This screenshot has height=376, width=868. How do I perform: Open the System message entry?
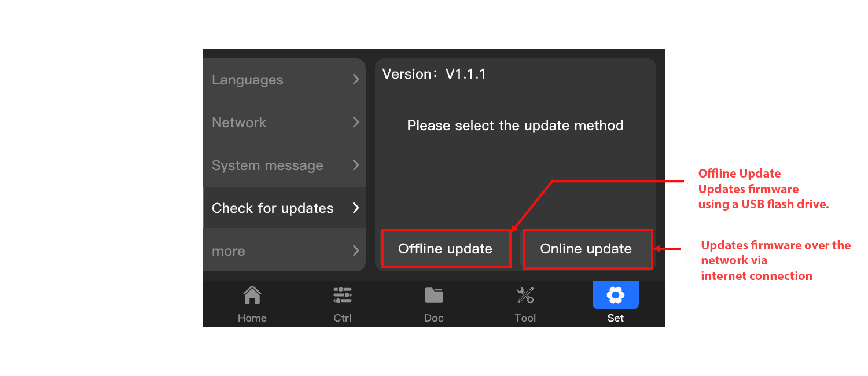click(x=267, y=165)
